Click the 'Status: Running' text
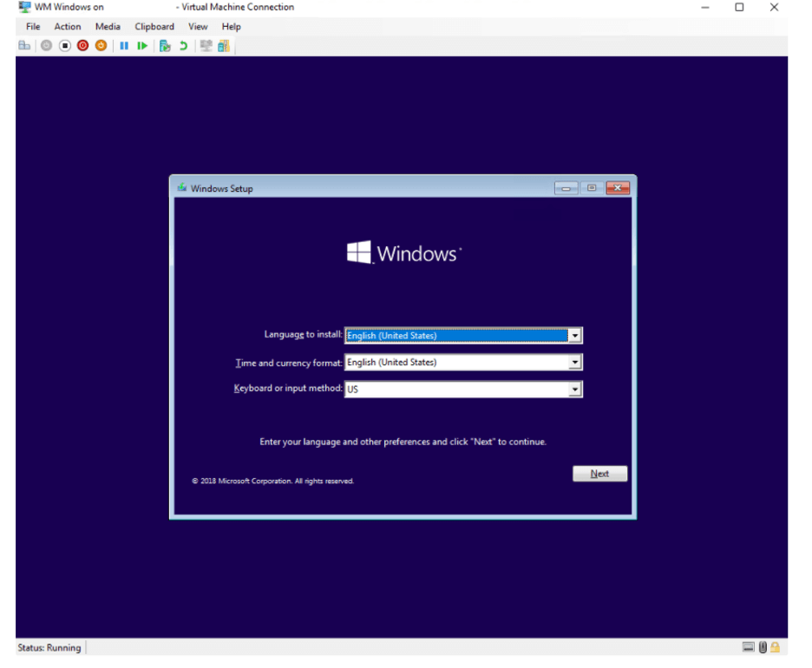 click(49, 647)
